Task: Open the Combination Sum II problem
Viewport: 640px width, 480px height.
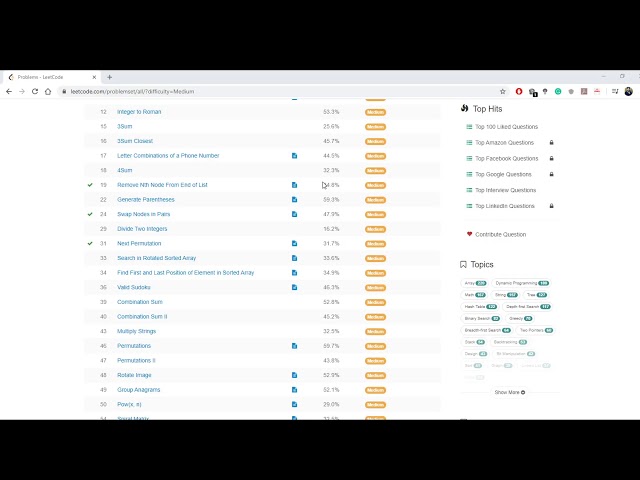Action: (x=142, y=316)
